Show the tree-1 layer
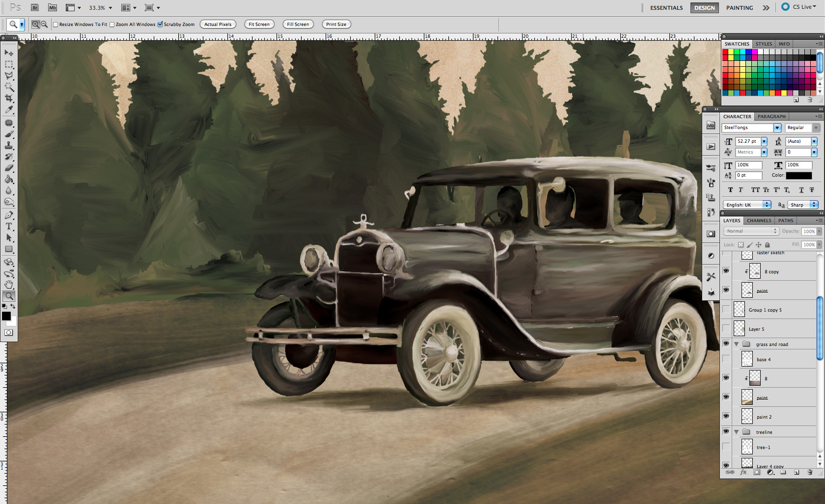 726,447
